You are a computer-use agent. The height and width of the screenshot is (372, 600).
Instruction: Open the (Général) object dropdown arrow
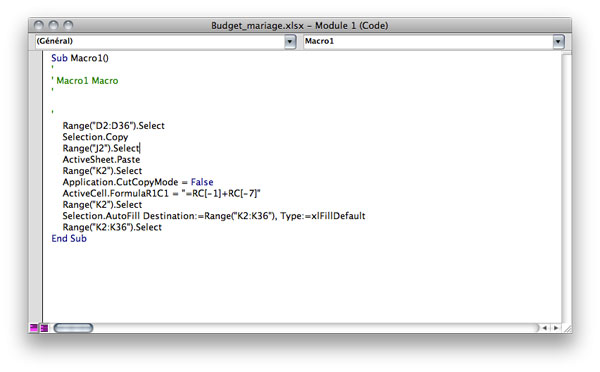[x=290, y=41]
